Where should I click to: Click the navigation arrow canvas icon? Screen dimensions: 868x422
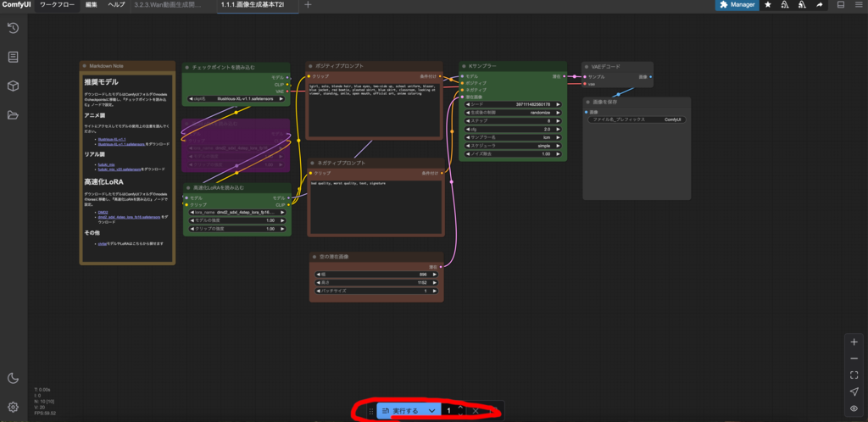854,391
